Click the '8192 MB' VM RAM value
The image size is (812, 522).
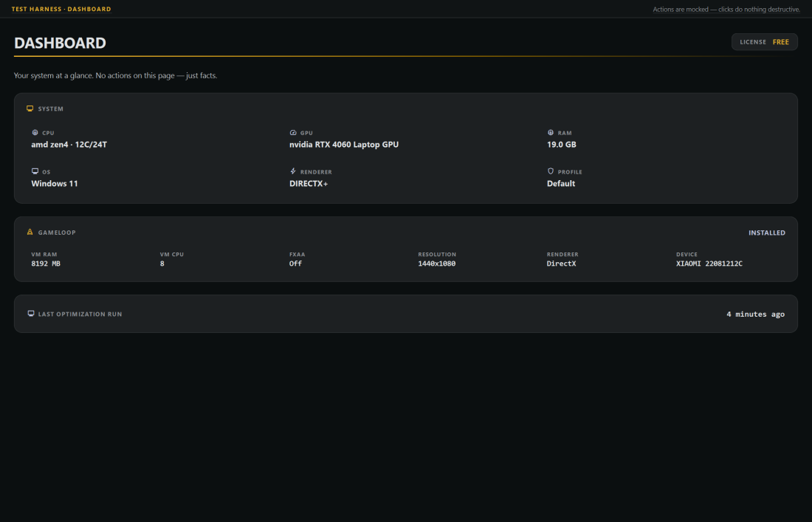(x=46, y=264)
